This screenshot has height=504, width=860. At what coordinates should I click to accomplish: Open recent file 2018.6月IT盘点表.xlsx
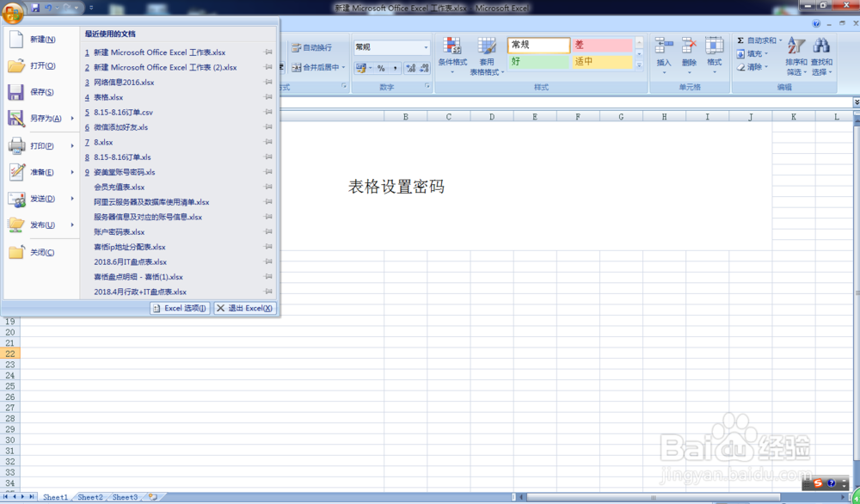(x=130, y=262)
